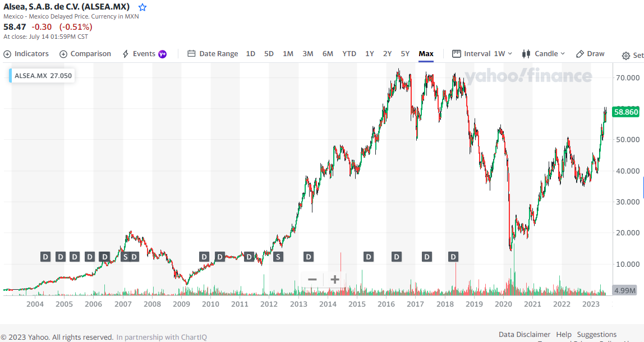Select the Max range

click(426, 54)
